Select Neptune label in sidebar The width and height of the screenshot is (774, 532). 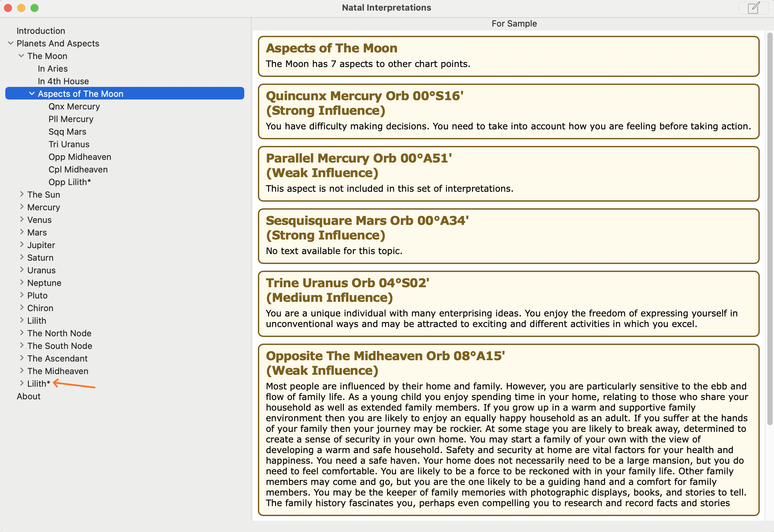click(44, 283)
